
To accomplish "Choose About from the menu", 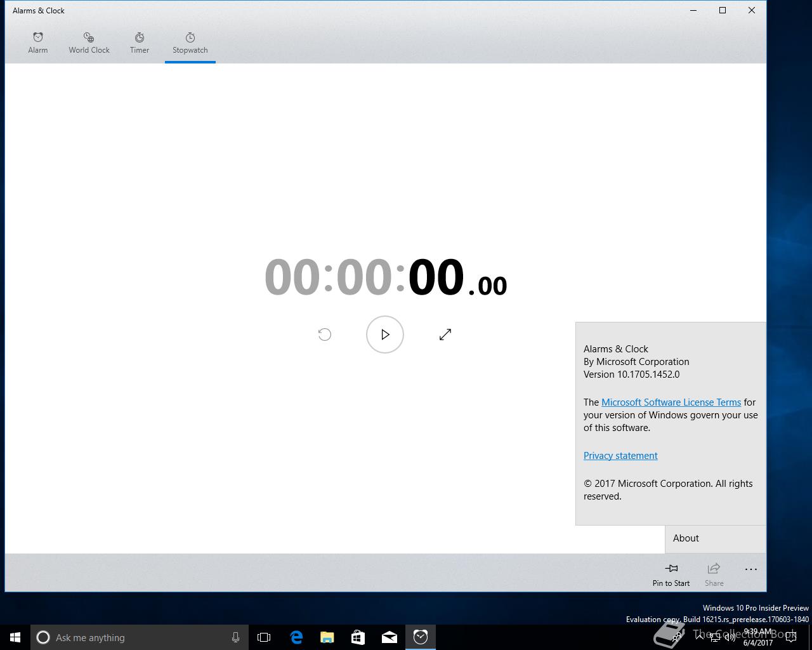I will [x=716, y=538].
